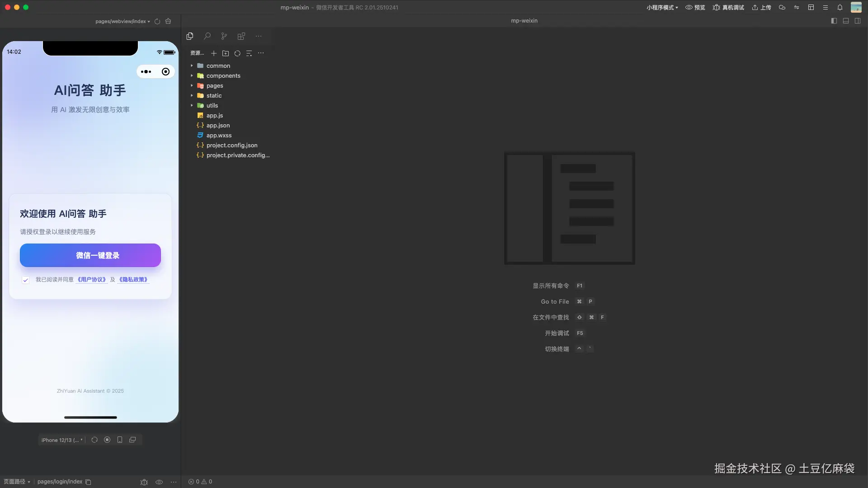Open the 《隐私政策》 link
This screenshot has height=488, width=868.
coord(133,280)
